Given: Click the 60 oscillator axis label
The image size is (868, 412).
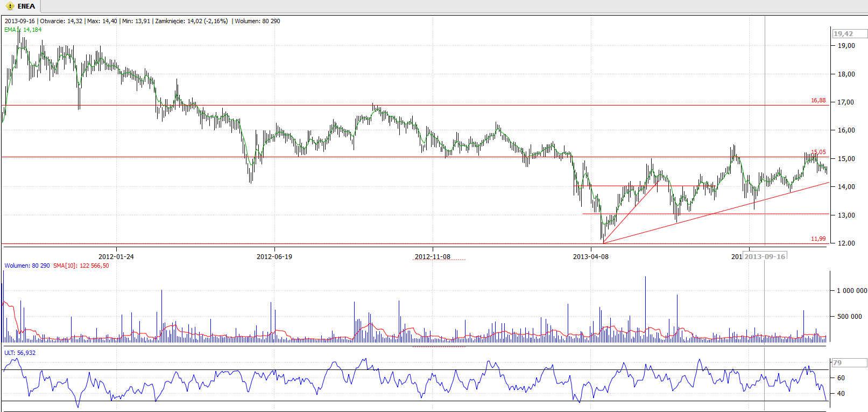Looking at the screenshot, I should pos(841,378).
